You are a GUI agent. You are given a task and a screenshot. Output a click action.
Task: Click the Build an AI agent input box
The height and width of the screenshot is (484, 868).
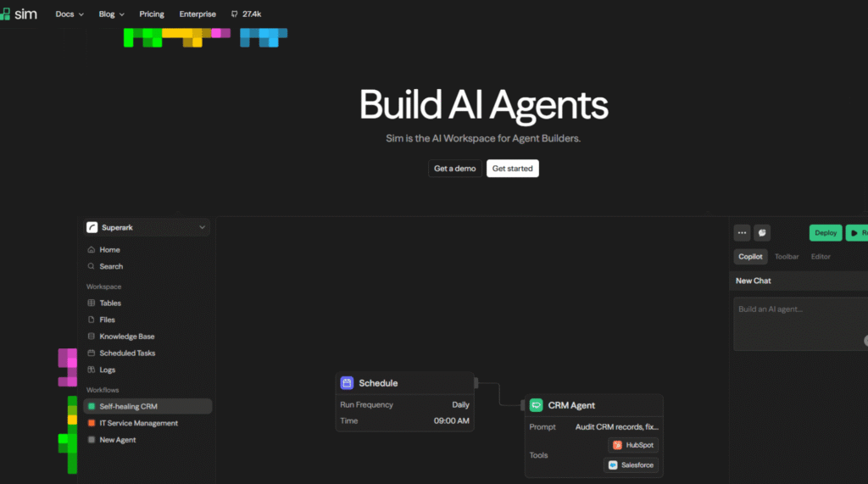(x=797, y=323)
